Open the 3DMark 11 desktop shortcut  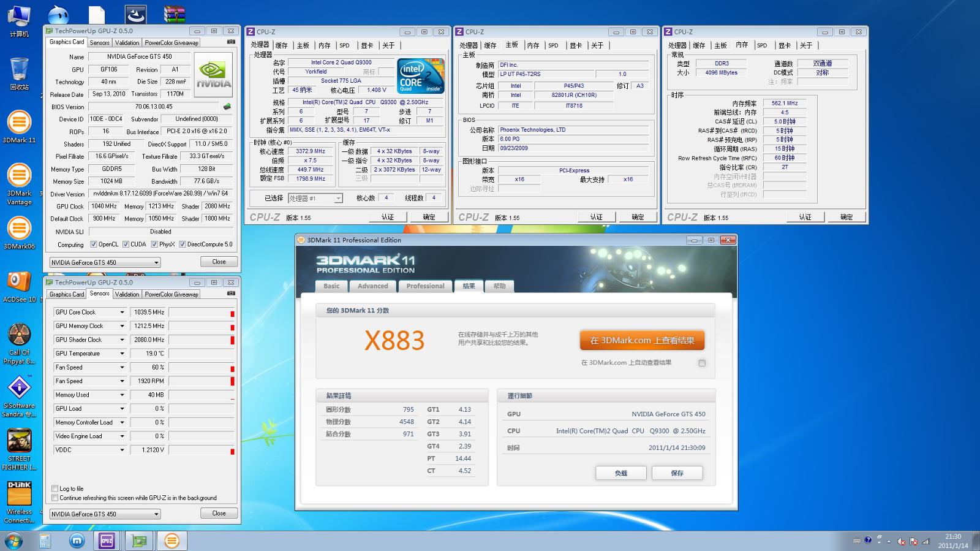pos(19,127)
